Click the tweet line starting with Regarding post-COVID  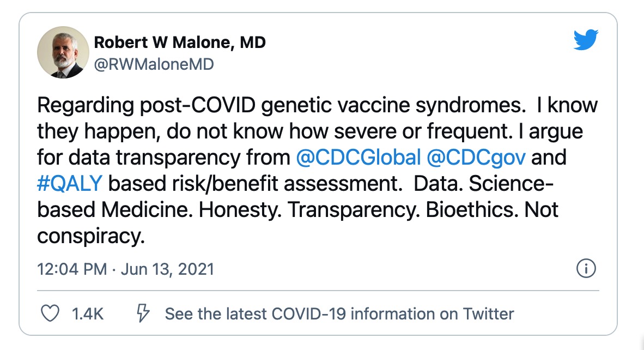pyautogui.click(x=317, y=106)
